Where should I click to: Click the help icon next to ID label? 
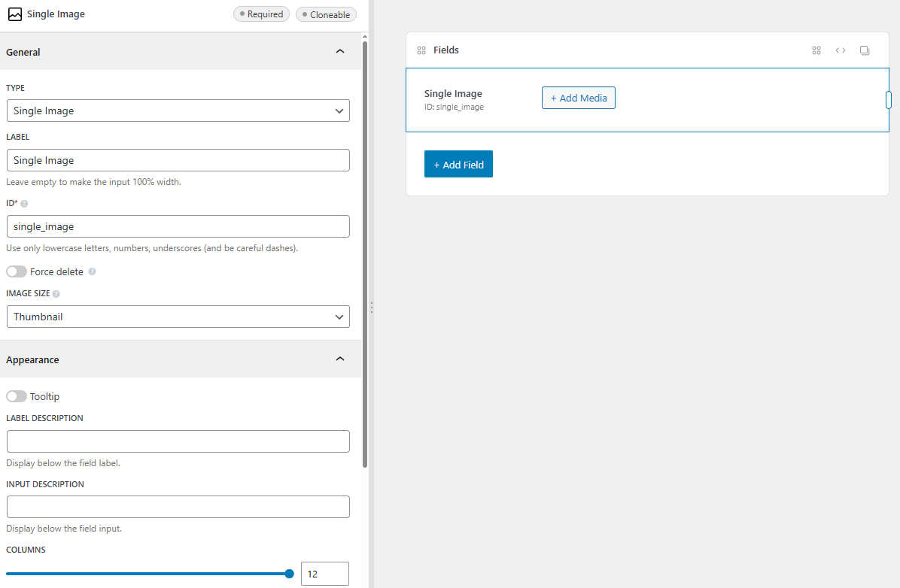pos(24,204)
